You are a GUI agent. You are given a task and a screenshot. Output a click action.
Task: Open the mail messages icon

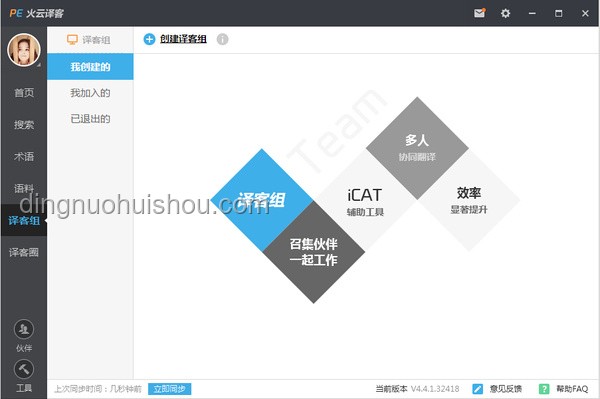[479, 13]
